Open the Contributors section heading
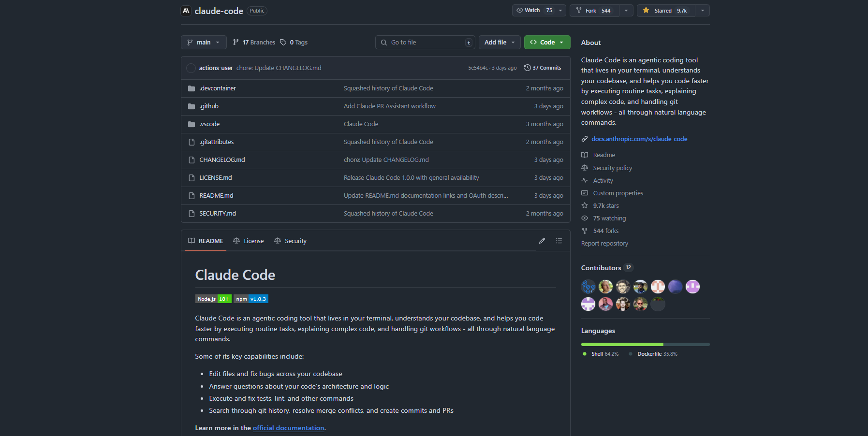This screenshot has height=436, width=868. pyautogui.click(x=601, y=268)
